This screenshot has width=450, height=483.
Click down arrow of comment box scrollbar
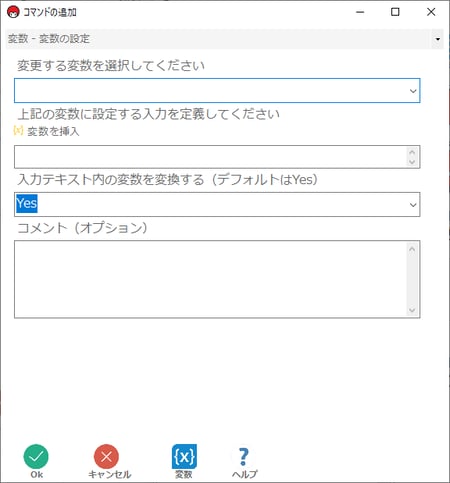click(412, 310)
